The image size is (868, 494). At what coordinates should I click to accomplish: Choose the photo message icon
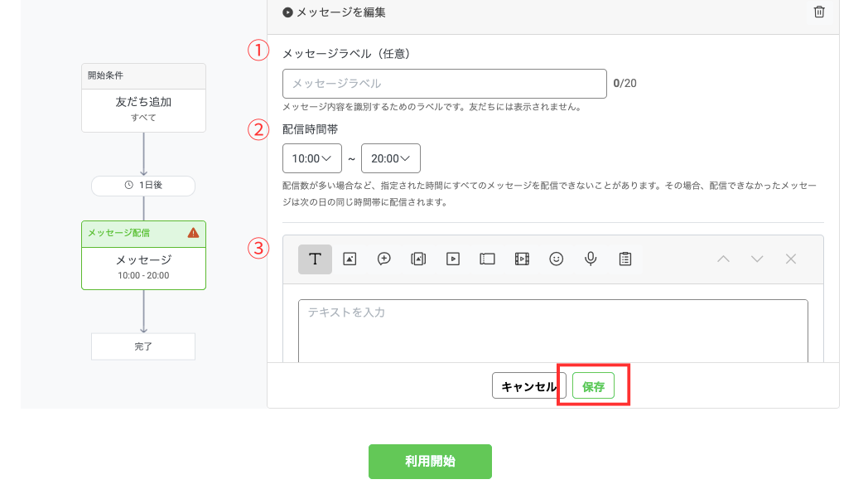coord(350,259)
